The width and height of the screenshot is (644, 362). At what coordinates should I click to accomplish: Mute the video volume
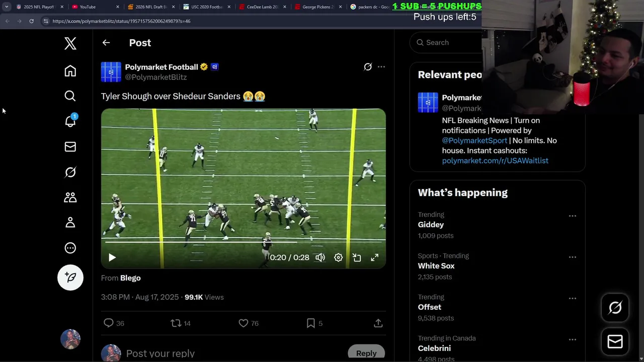pos(320,257)
